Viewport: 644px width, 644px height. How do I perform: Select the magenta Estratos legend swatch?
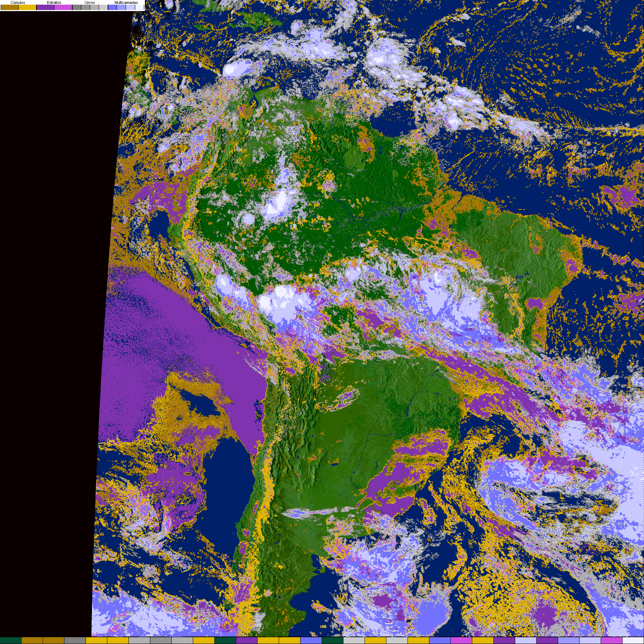point(63,7)
